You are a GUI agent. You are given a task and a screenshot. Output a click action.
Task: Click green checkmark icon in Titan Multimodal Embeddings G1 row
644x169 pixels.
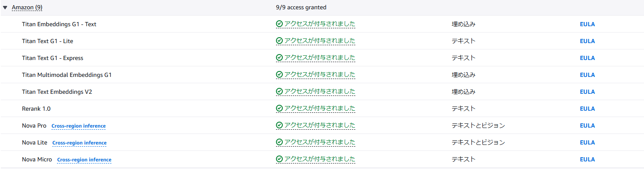pos(279,75)
